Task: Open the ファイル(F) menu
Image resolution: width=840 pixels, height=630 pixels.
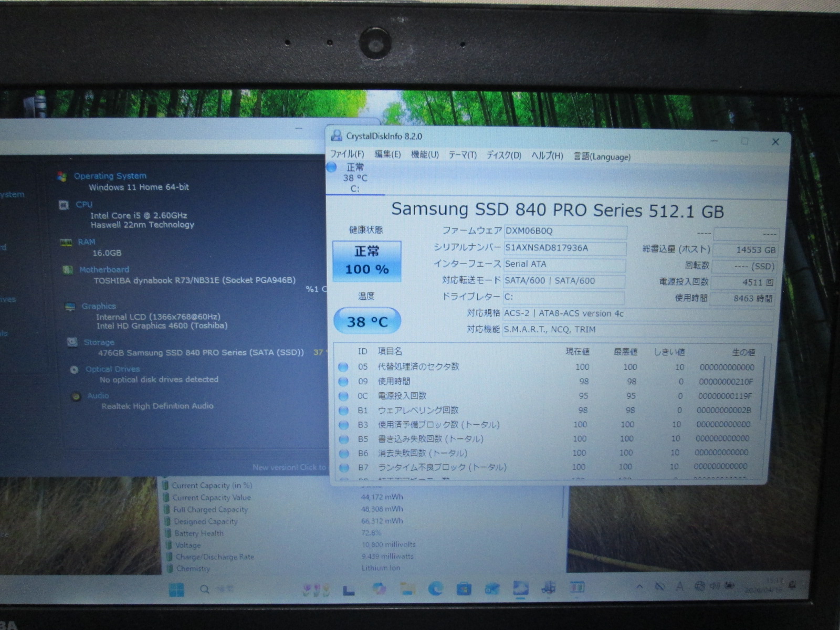Action: 346,154
